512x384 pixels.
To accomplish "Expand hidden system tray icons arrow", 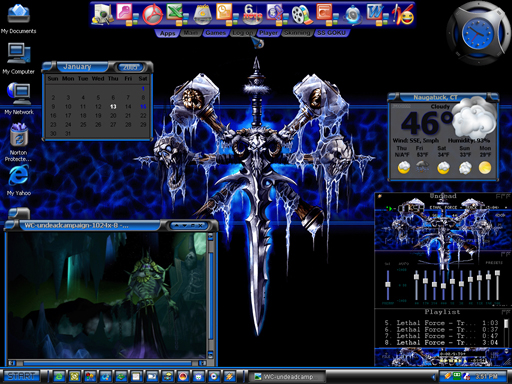I will [x=434, y=377].
